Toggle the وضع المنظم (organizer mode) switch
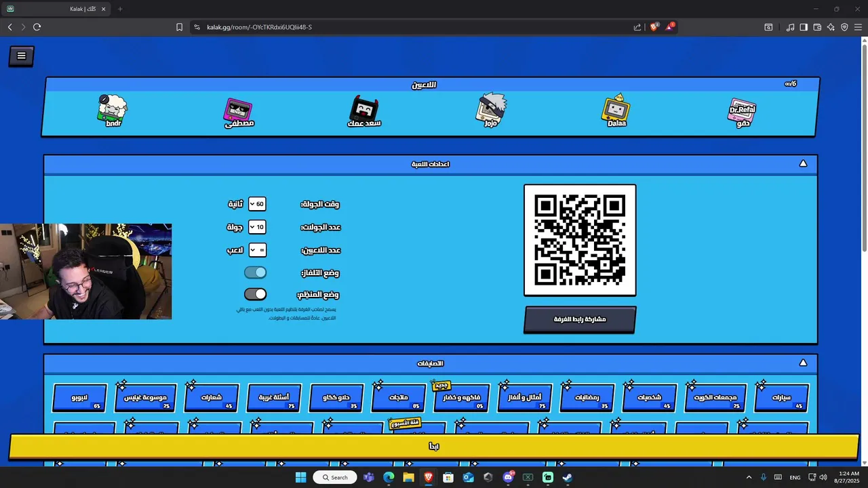This screenshot has width=868, height=488. coord(256,294)
